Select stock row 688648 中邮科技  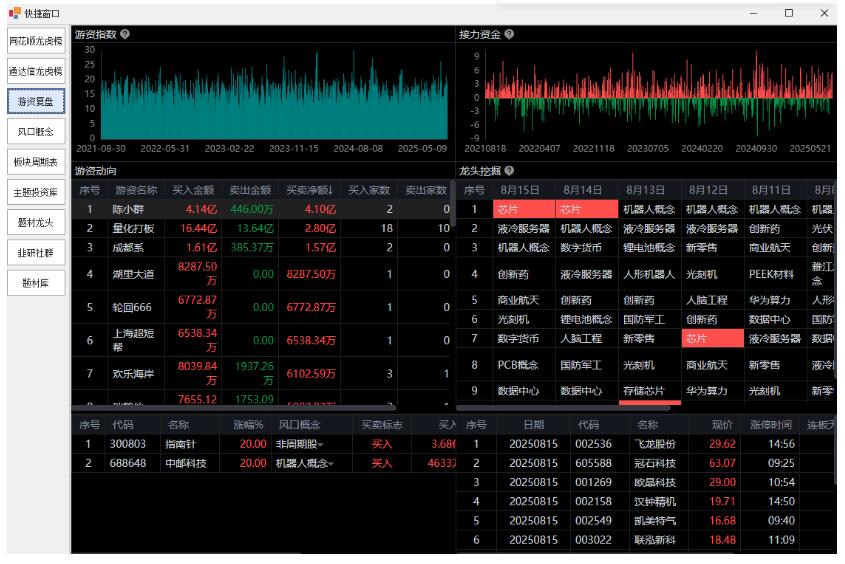click(264, 463)
